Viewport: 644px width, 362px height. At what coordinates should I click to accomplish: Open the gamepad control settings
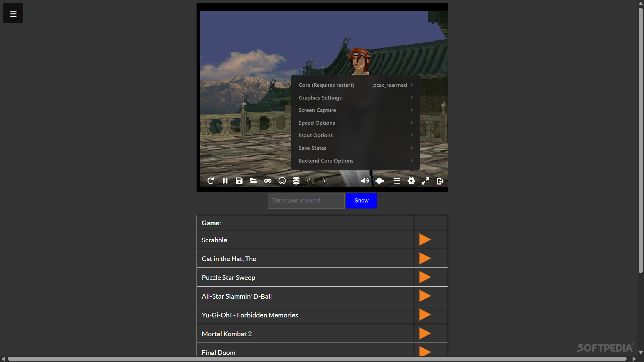tap(268, 181)
